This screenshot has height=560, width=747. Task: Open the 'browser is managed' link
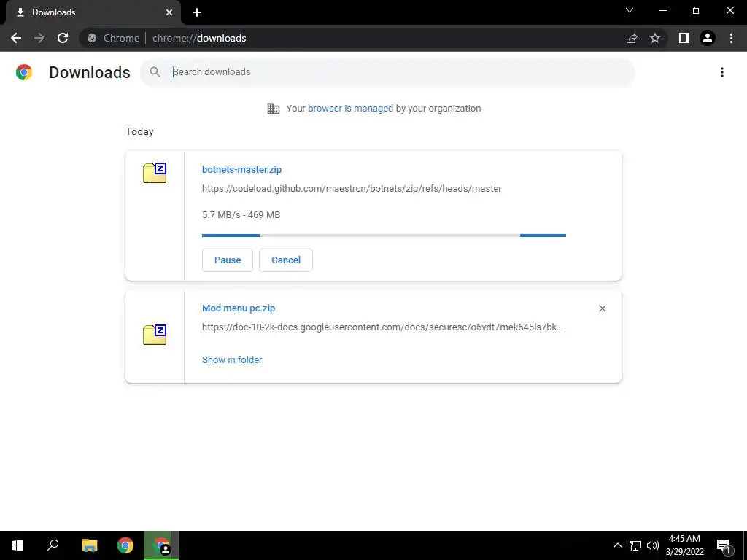point(350,109)
